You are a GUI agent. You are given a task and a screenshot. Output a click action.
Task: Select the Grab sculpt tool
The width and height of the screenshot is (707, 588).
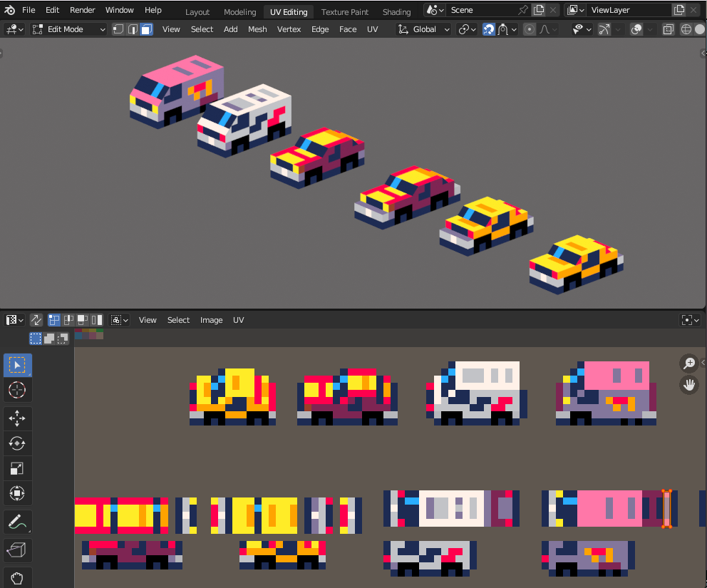coord(17,577)
